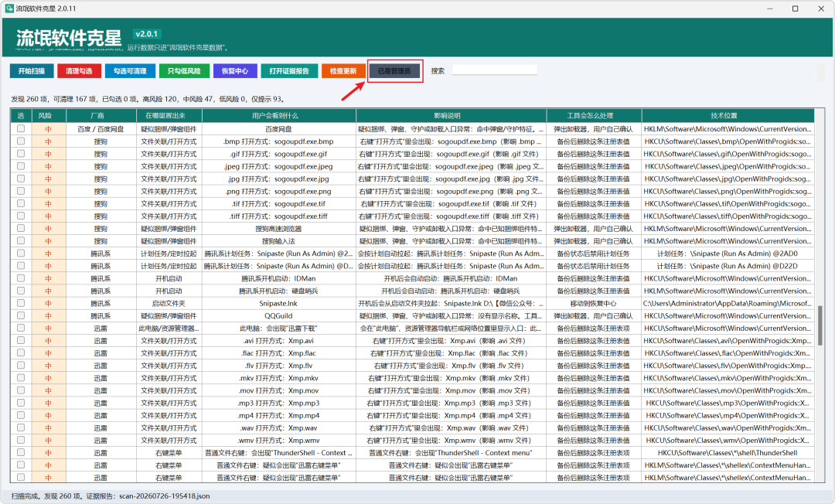The image size is (835, 504).
Task: Click the 技术位置 column header
Action: click(x=728, y=115)
